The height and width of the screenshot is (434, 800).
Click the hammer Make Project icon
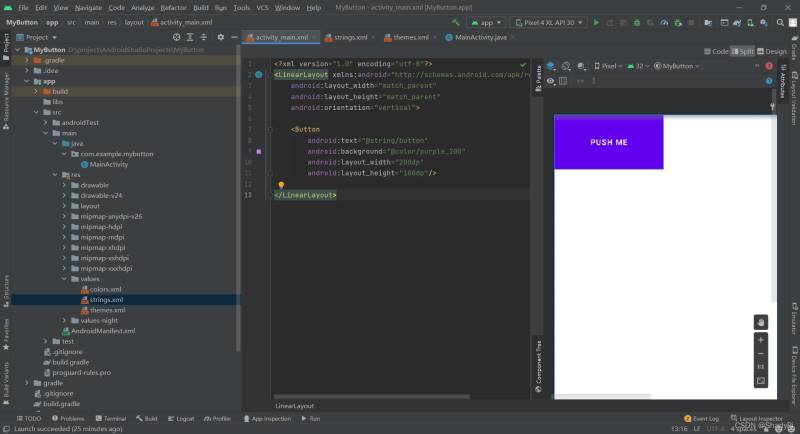point(456,21)
